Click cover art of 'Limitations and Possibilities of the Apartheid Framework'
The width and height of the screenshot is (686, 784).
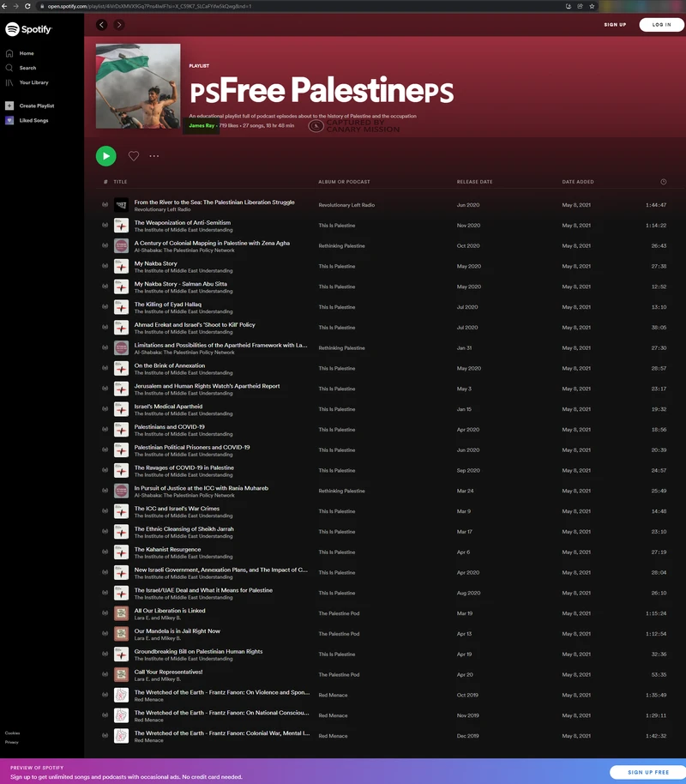(122, 348)
